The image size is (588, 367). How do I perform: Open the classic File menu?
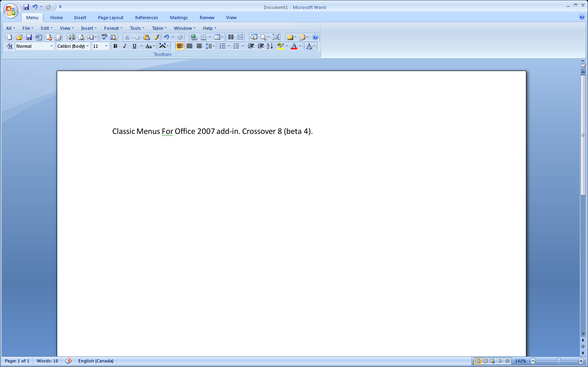[x=28, y=28]
